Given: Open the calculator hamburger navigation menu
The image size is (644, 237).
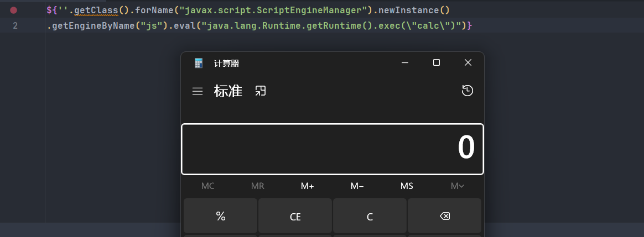Looking at the screenshot, I should pyautogui.click(x=198, y=91).
